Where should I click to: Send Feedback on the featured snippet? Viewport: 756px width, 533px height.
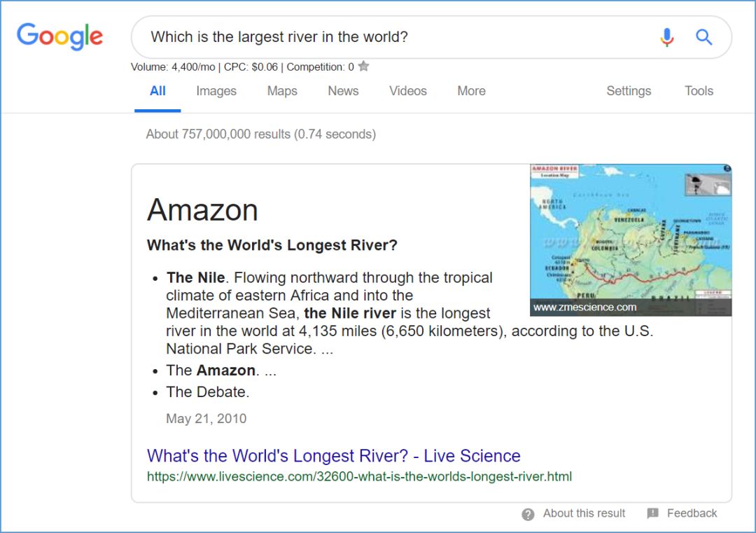coord(692,513)
